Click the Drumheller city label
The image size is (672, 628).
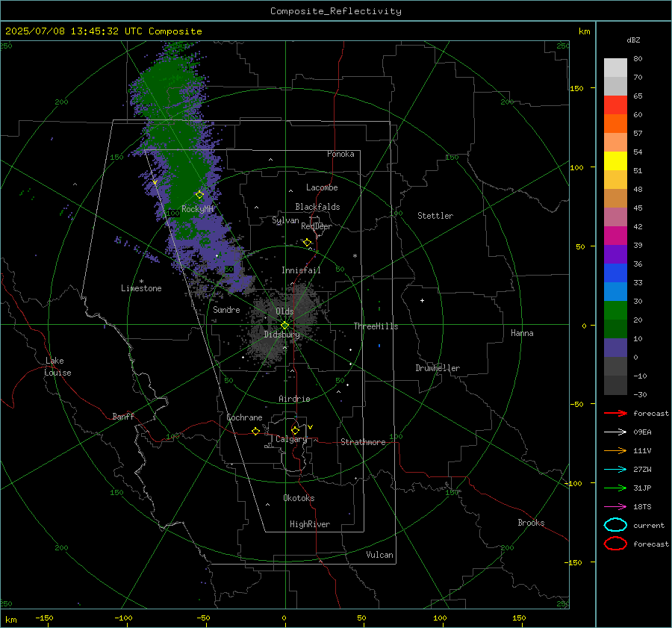pyautogui.click(x=438, y=368)
